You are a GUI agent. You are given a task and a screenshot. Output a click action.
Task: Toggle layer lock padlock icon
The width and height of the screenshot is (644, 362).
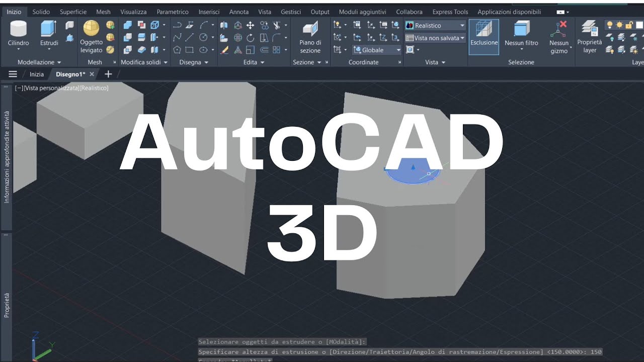[628, 25]
